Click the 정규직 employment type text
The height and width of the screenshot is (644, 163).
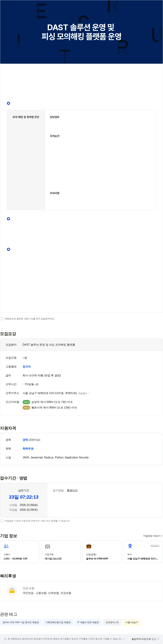click(26, 367)
